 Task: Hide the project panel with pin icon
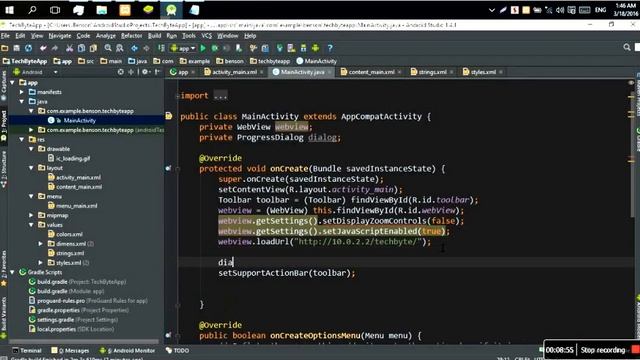(157, 72)
